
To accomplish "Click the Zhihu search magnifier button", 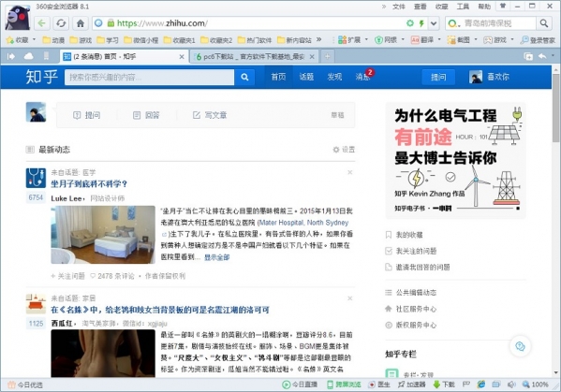I will tap(244, 77).
